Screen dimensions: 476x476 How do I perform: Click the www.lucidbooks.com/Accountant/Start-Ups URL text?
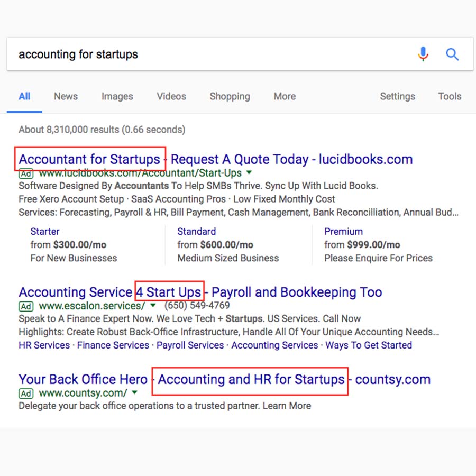[x=140, y=173]
